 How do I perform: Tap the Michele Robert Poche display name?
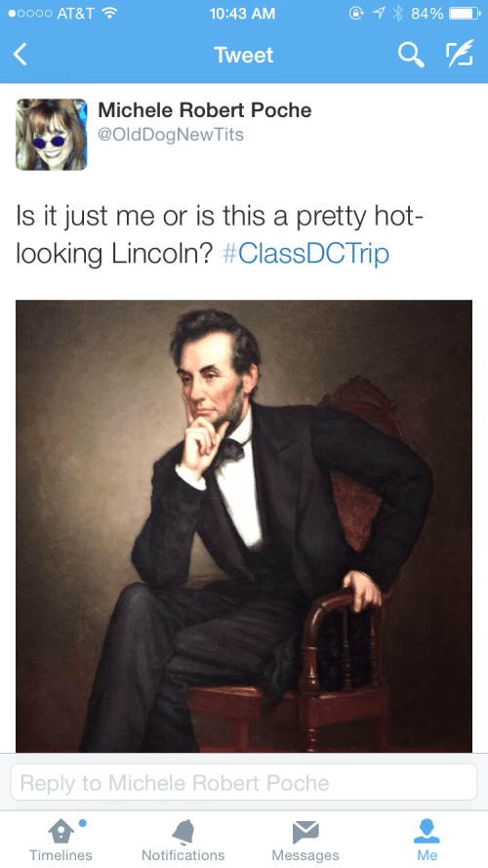tap(205, 110)
